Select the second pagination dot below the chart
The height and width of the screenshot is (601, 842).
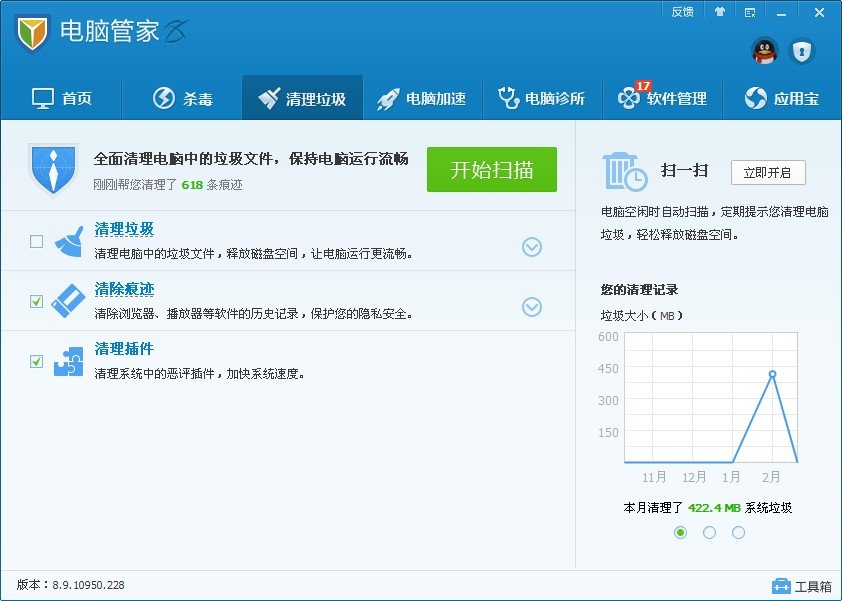710,532
